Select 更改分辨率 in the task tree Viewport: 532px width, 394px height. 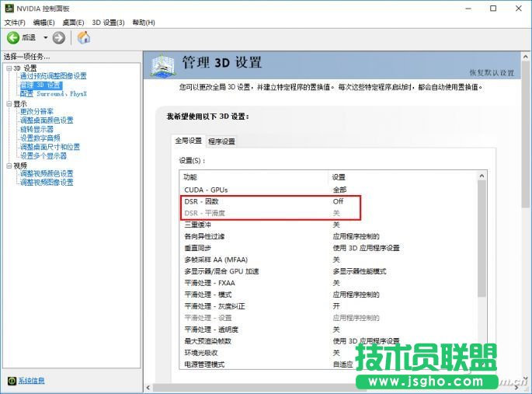coord(37,112)
